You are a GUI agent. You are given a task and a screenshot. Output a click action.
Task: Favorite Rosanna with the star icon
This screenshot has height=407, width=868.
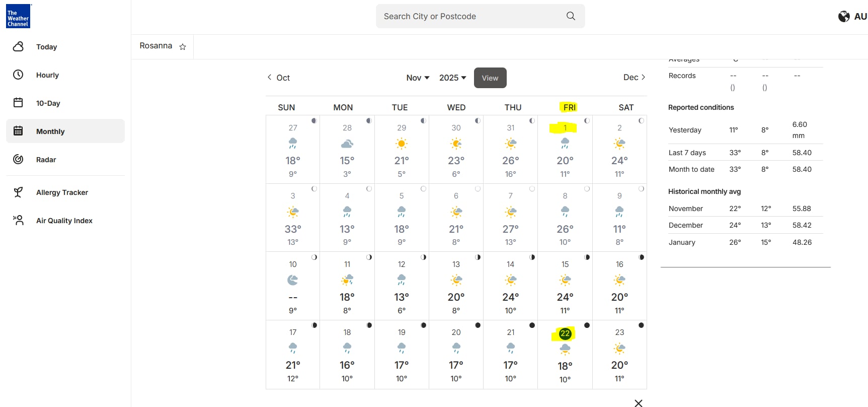click(183, 47)
